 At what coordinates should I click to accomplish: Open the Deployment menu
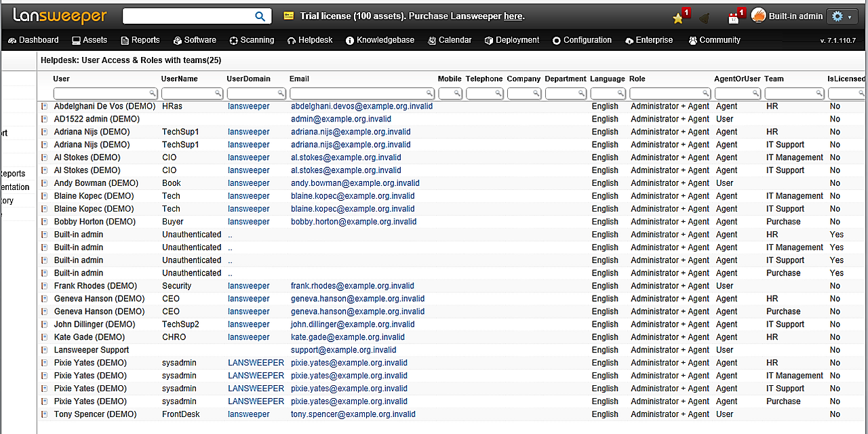(x=511, y=40)
